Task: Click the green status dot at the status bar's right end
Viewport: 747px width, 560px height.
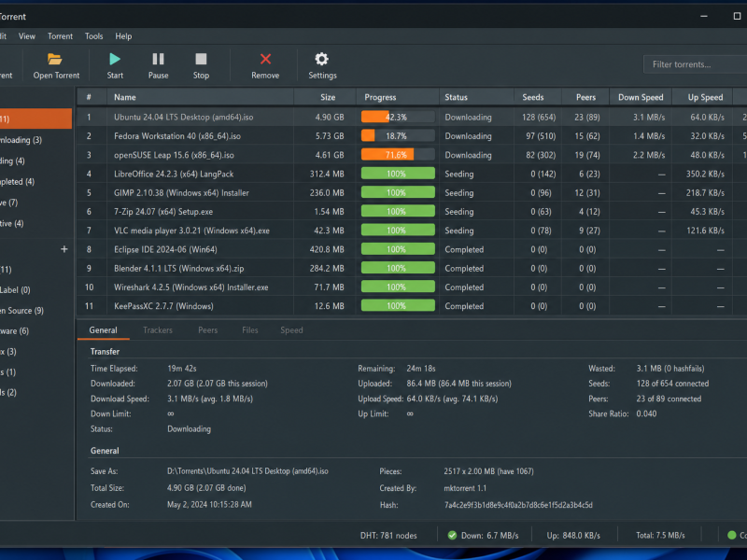Action: point(732,535)
